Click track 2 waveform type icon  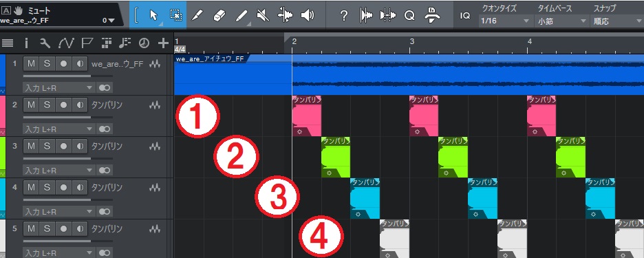(155, 105)
